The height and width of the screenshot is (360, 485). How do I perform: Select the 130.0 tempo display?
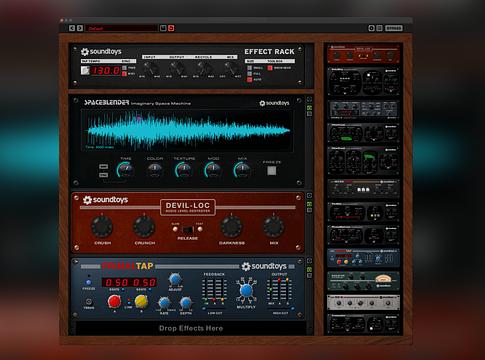click(x=106, y=70)
